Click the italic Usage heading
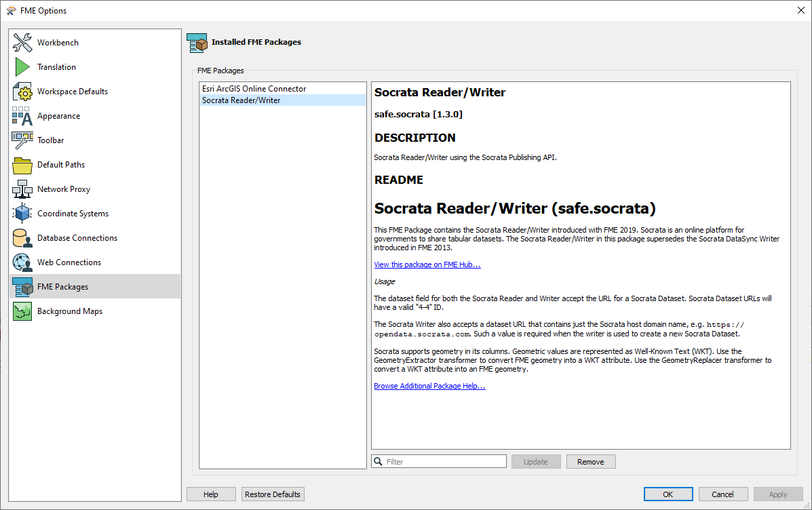Screen dimensions: 812x510 384,281
